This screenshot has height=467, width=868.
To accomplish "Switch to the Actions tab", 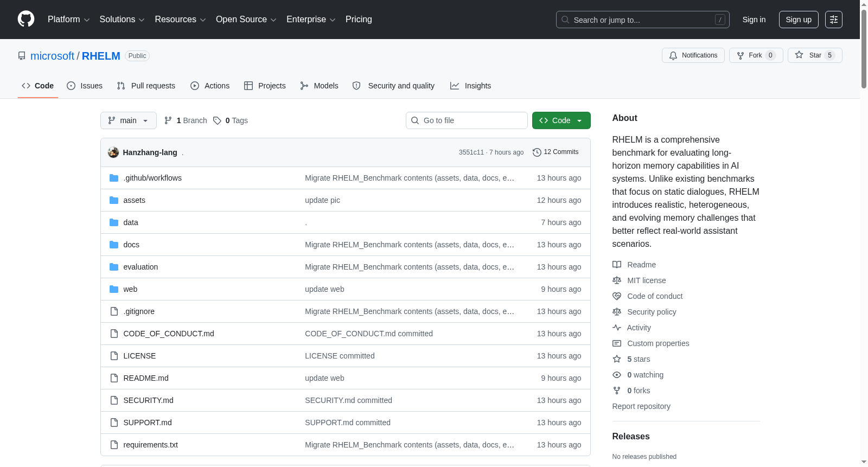I will click(210, 86).
